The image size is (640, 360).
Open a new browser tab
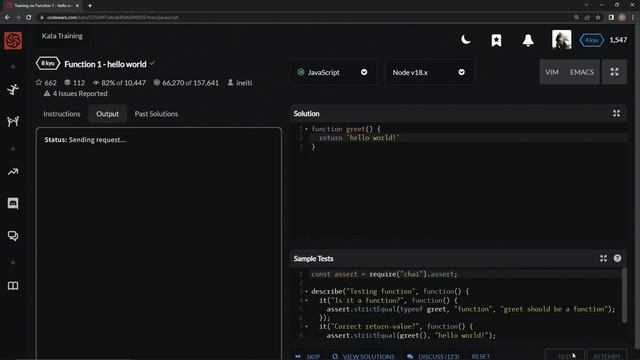click(x=90, y=6)
